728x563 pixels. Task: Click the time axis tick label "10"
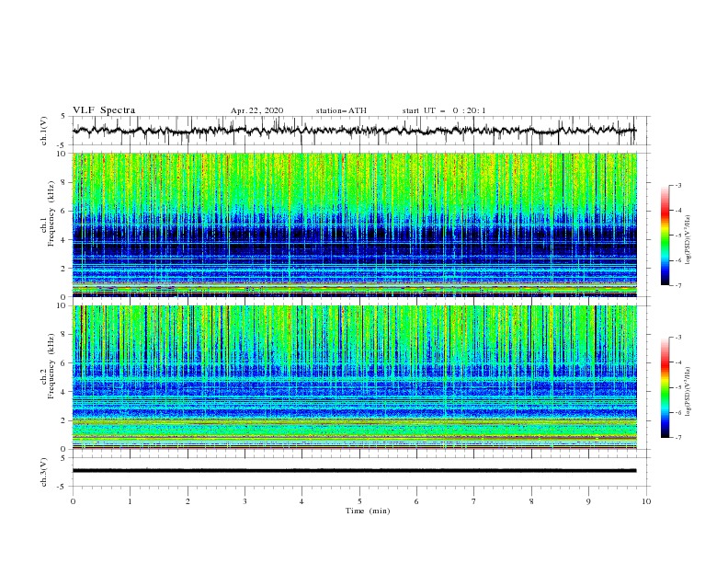click(x=646, y=501)
